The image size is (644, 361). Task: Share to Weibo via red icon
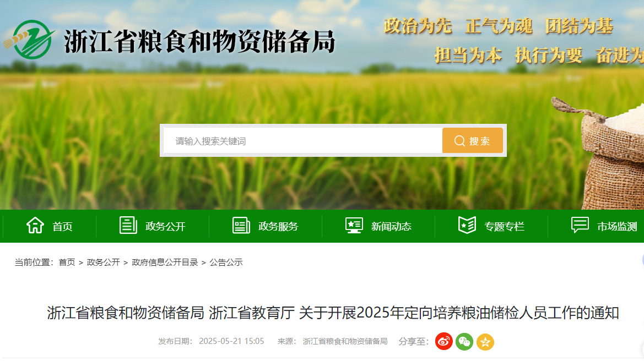coord(444,341)
